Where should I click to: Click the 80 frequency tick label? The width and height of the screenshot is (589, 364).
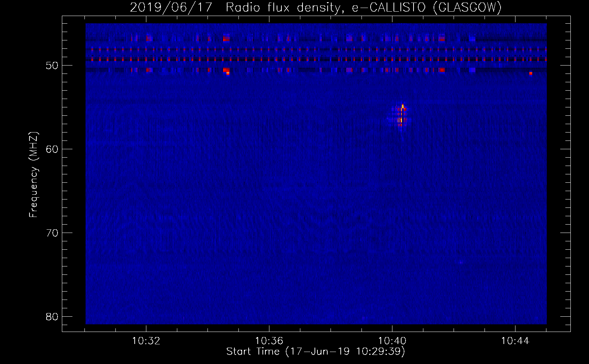[x=52, y=317]
